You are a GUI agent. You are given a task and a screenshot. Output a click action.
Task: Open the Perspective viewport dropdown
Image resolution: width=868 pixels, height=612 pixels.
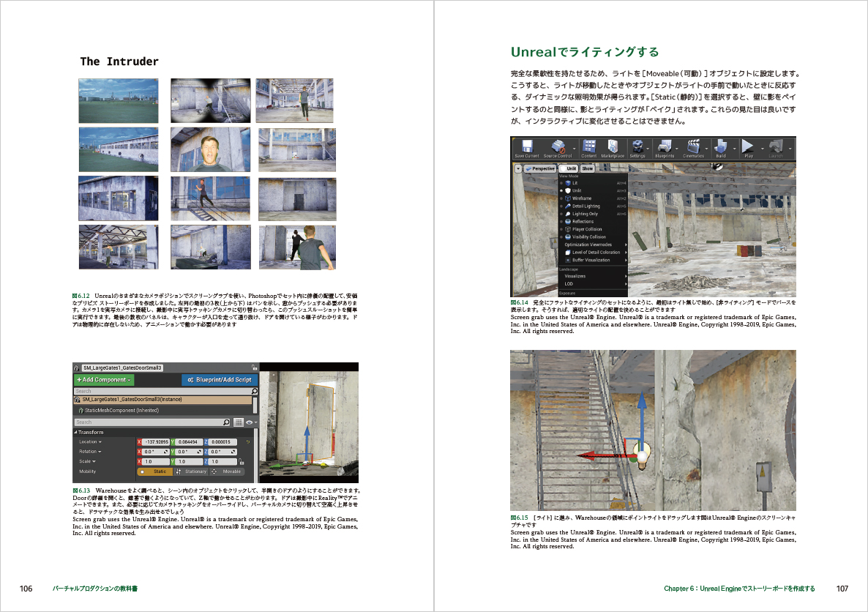(539, 168)
